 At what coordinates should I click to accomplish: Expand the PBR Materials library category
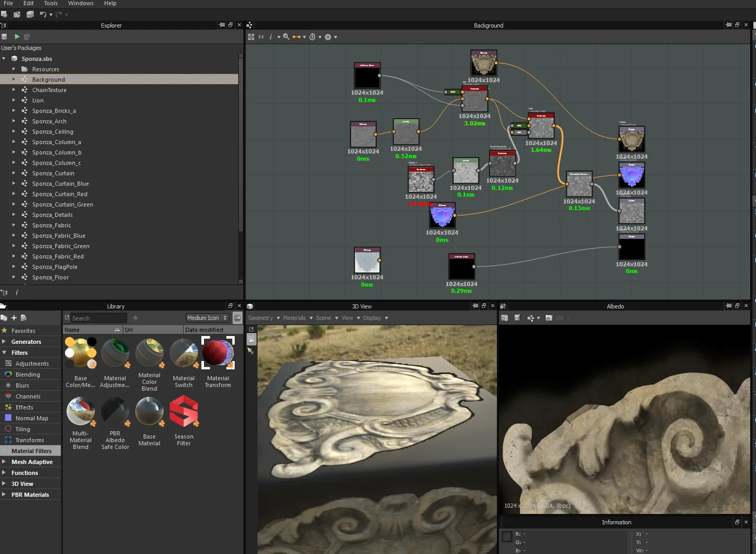[4, 495]
